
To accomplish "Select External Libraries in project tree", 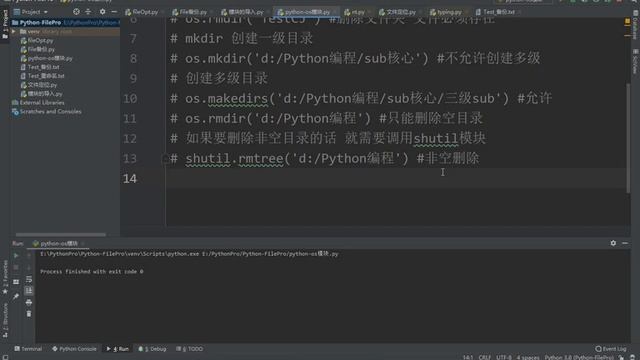I will [38, 103].
